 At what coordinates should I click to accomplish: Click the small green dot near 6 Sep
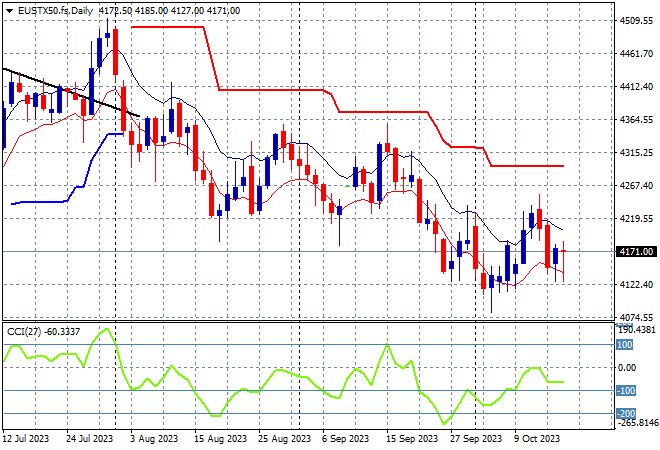pos(347,187)
